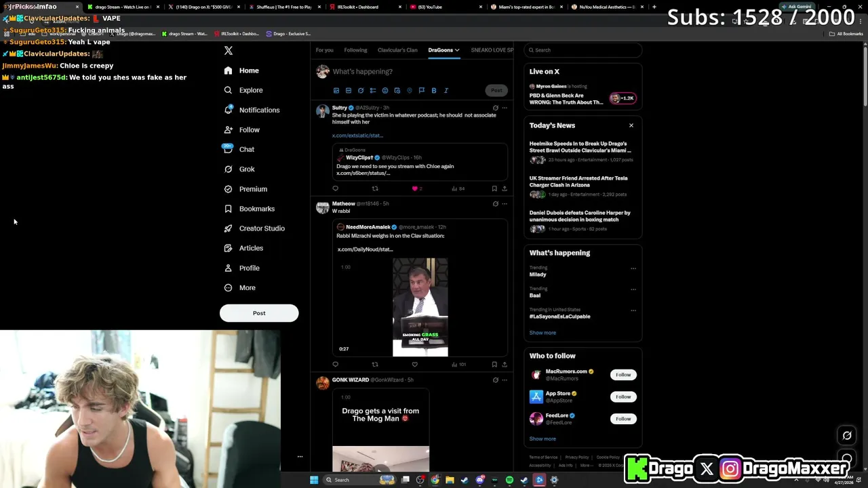This screenshot has width=868, height=488.
Task: Open more options for #LaSayonaEsLaCulpable trend
Action: pyautogui.click(x=633, y=310)
